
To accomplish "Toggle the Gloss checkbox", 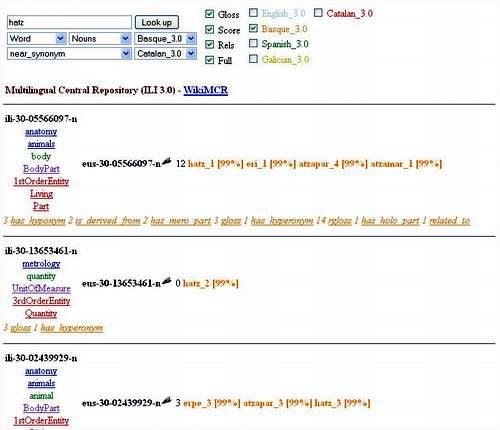I will pyautogui.click(x=209, y=14).
